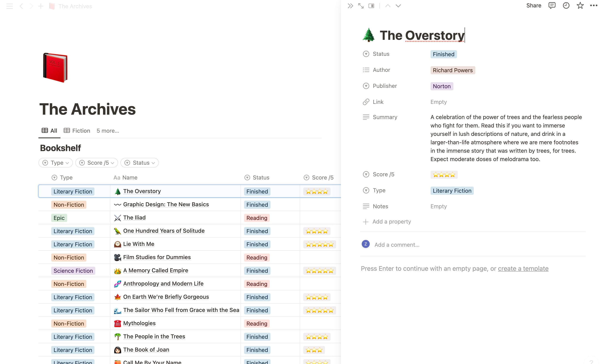
Task: Open The Iliad row entry
Action: (x=134, y=218)
